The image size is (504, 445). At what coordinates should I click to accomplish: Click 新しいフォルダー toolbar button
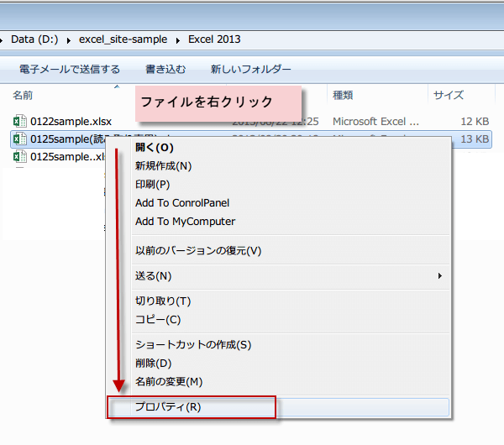click(250, 70)
